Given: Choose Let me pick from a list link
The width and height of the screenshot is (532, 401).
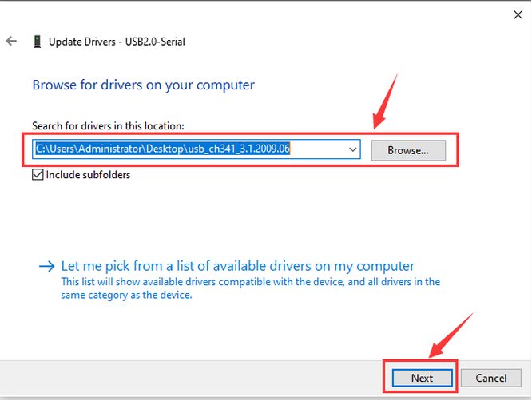Looking at the screenshot, I should tap(238, 266).
